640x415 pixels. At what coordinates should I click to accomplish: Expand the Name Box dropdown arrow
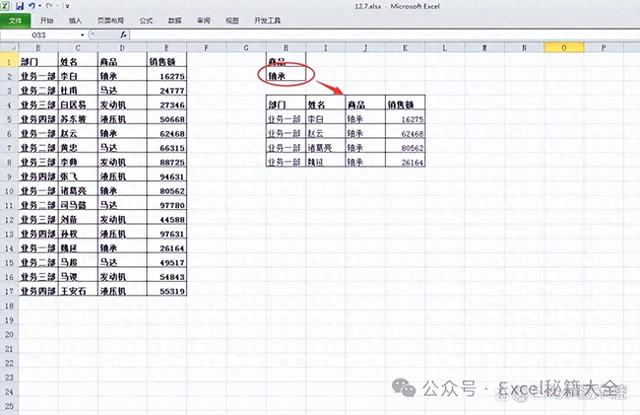tap(82, 35)
